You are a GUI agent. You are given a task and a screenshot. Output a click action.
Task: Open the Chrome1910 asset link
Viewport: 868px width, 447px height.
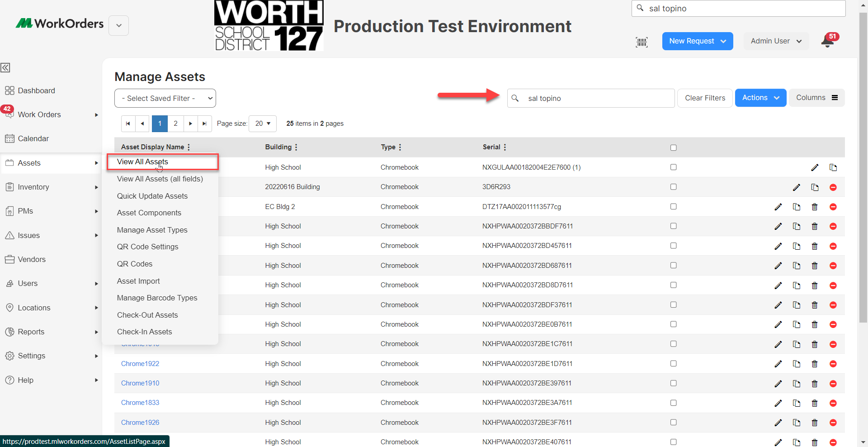pyautogui.click(x=140, y=383)
